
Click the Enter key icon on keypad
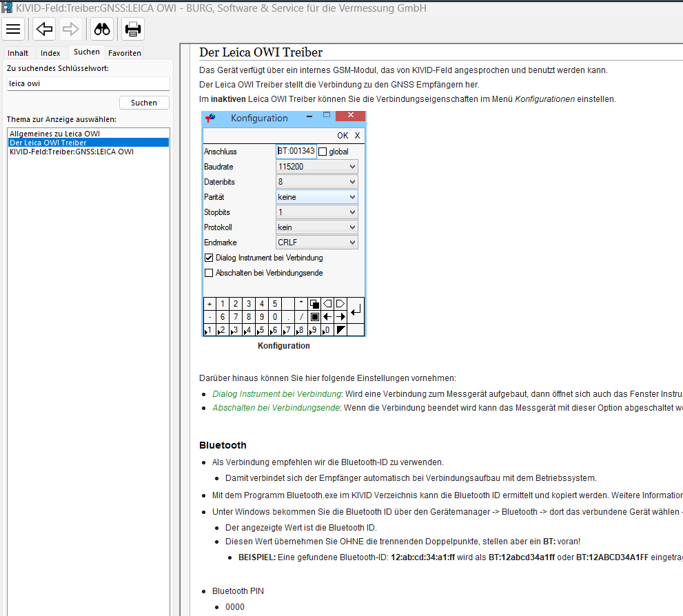tap(355, 311)
